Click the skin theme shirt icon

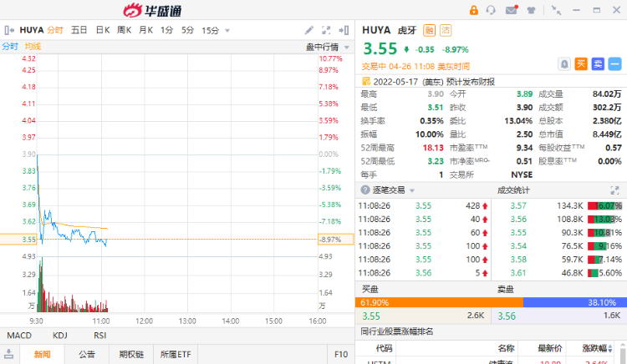532,10
